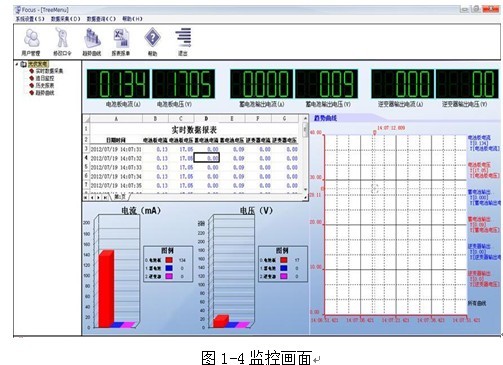Open 用户管理 user management toolbar icon

click(31, 42)
